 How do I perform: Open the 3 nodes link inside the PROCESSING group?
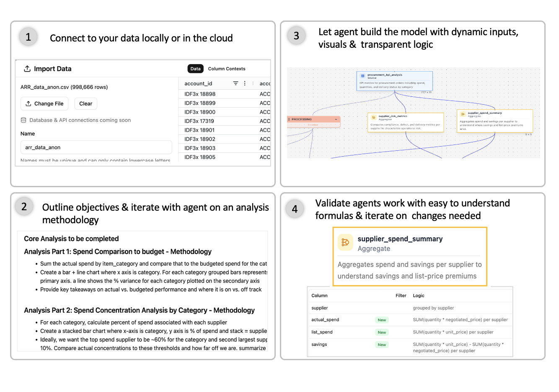tap(312, 124)
